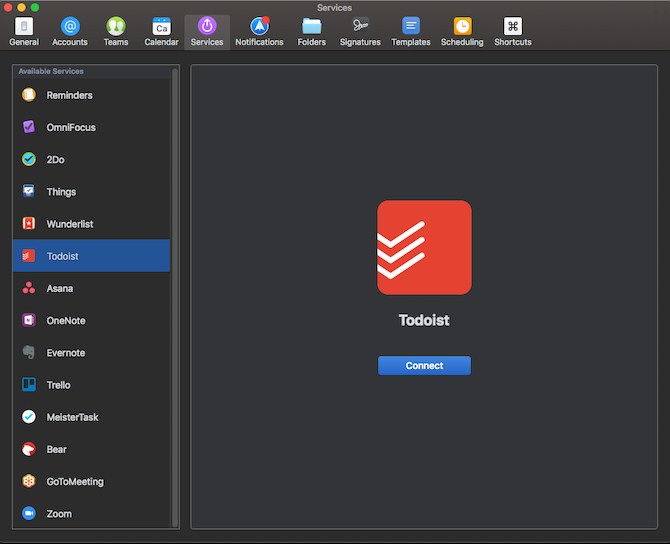This screenshot has width=670, height=544.
Task: Open the Signatures preferences icon
Action: click(x=360, y=26)
